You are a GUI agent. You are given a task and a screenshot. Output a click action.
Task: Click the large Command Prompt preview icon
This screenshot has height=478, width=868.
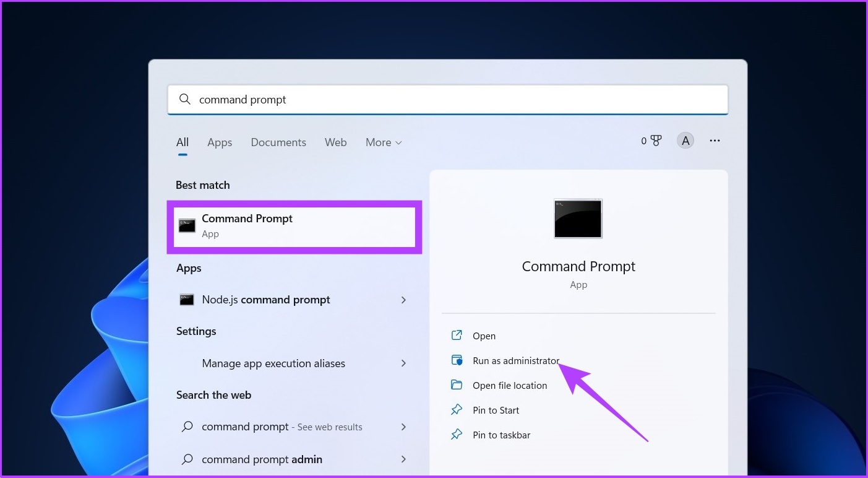pyautogui.click(x=578, y=219)
